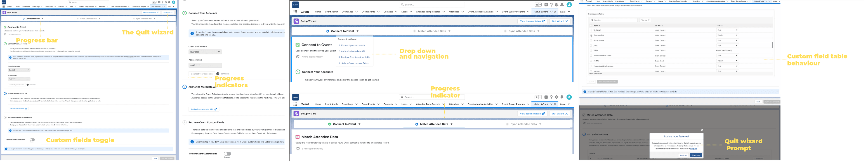
Task: Select '2. Authorize Metadata API' menu entry
Action: point(352,51)
